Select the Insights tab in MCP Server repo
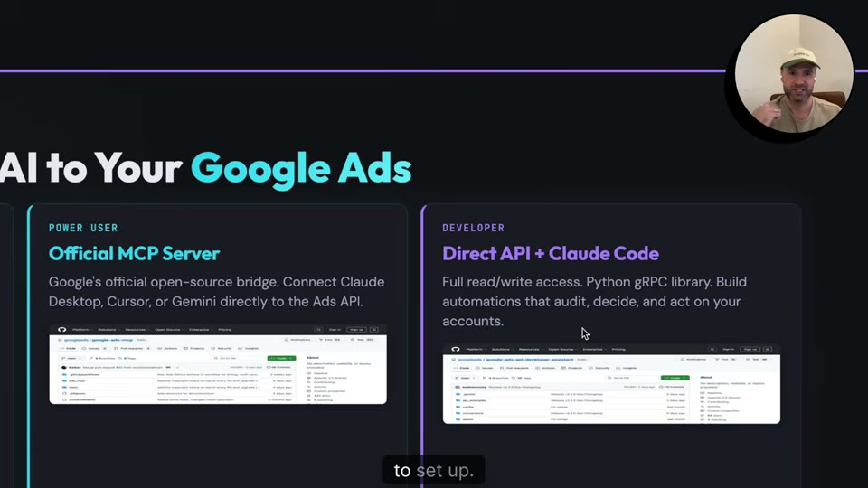The height and width of the screenshot is (488, 868). 249,349
